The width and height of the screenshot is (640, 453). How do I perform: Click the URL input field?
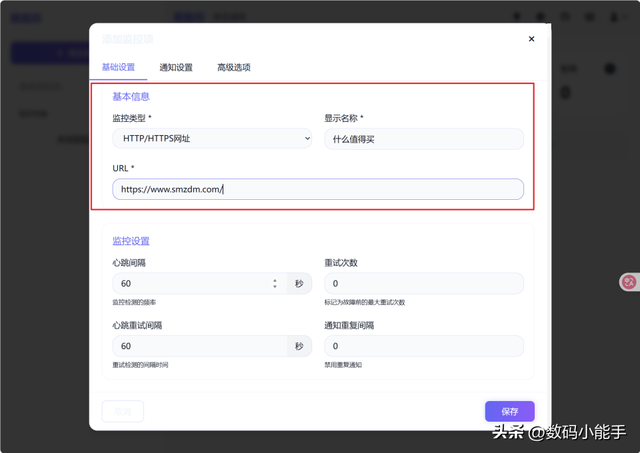pos(318,189)
